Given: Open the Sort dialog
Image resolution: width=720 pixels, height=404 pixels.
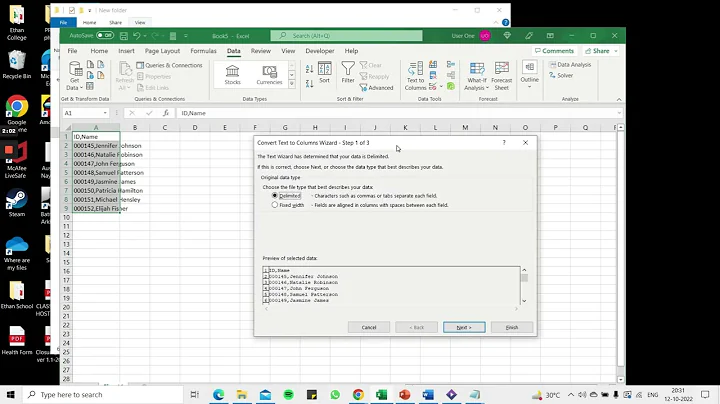Looking at the screenshot, I should 325,73.
